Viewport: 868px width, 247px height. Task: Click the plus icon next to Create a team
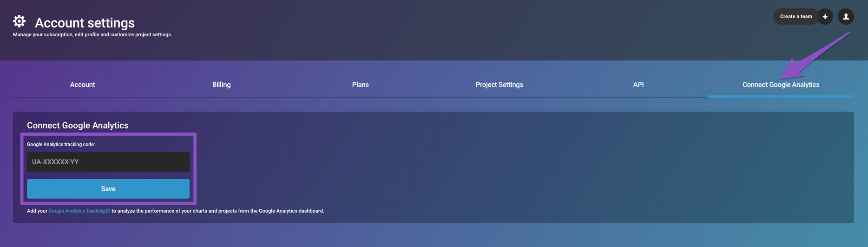click(825, 17)
